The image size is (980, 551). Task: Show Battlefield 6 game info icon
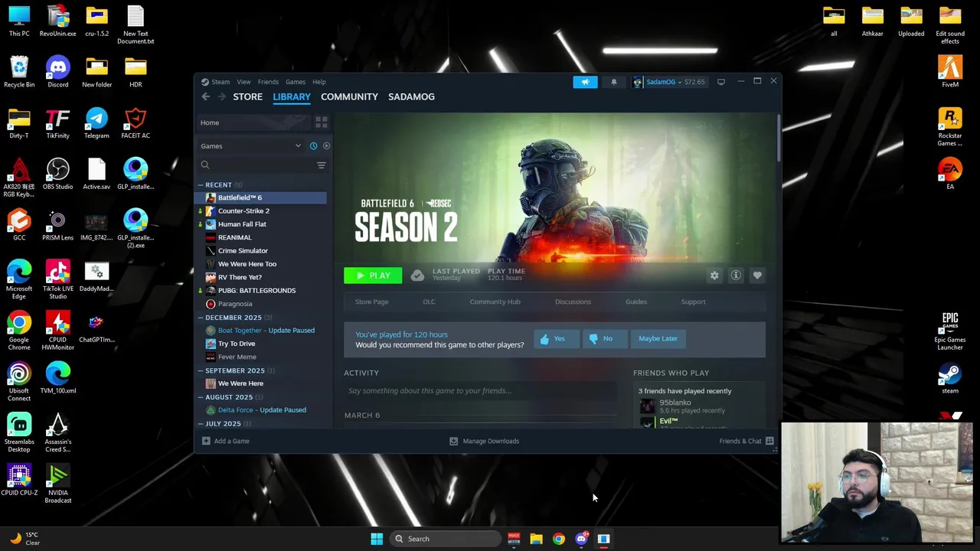point(736,275)
